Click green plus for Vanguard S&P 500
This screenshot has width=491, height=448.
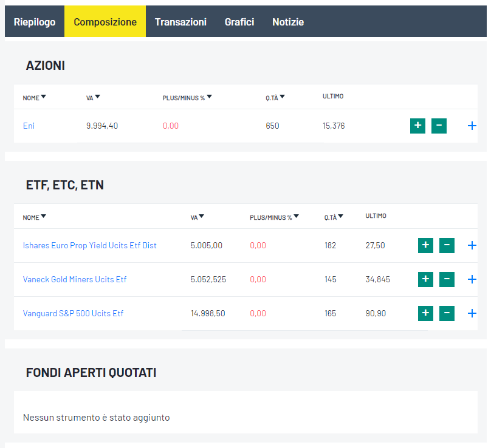[x=425, y=313]
